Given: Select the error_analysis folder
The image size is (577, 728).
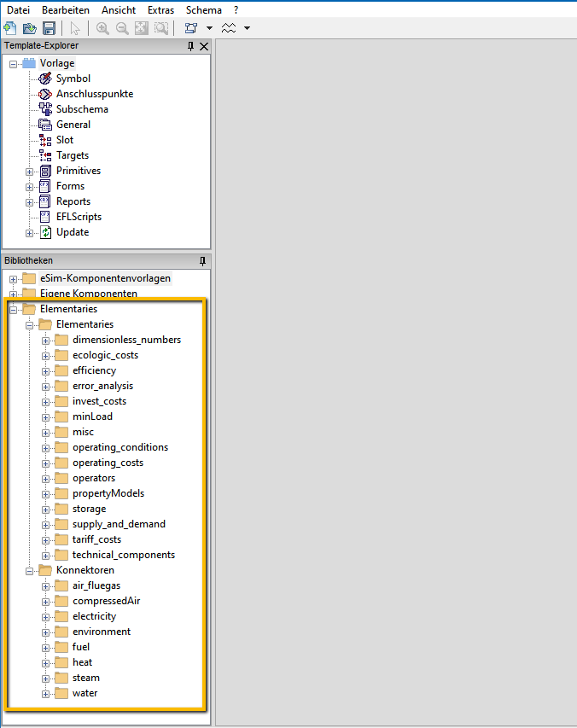Looking at the screenshot, I should click(102, 386).
